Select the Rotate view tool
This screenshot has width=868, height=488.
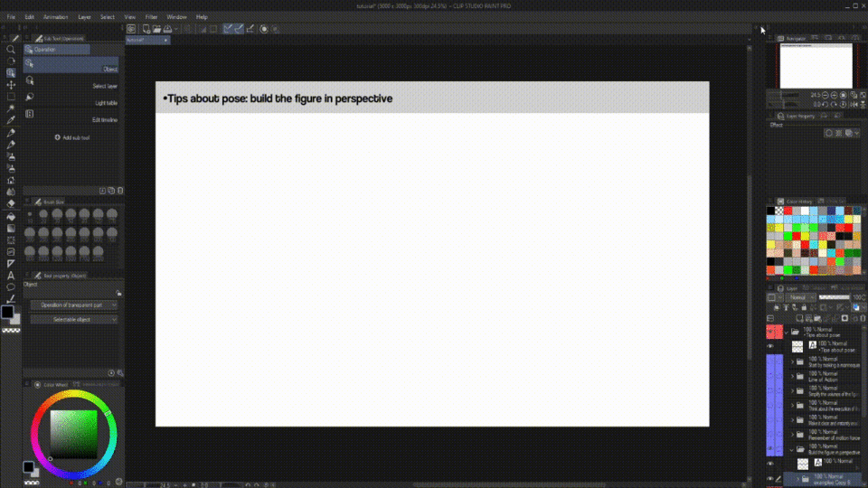[x=11, y=61]
